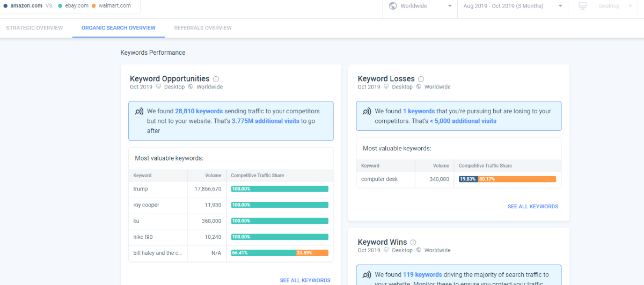
Task: Open the Worldwide country dropdown
Action: (x=420, y=6)
